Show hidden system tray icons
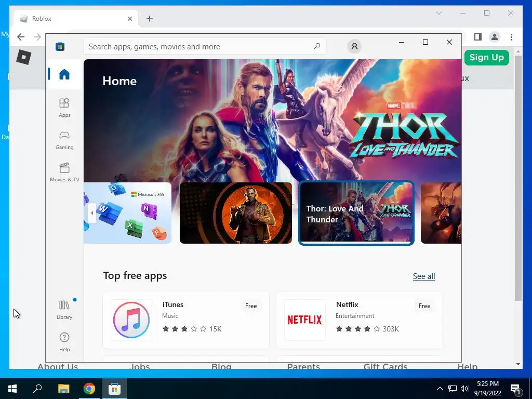532x399 pixels. coord(440,389)
